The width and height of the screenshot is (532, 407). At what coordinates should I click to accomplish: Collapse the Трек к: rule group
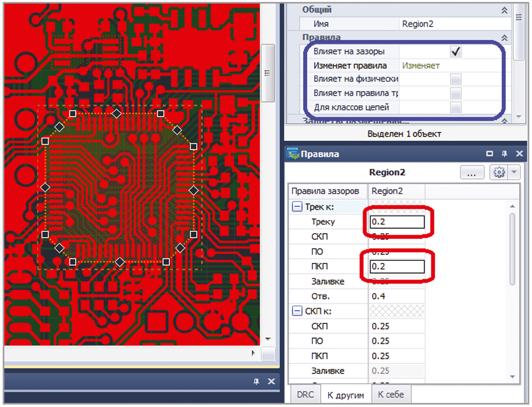(x=297, y=207)
